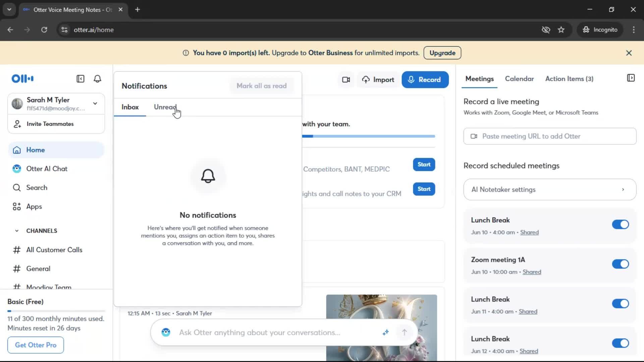This screenshot has height=362, width=644.
Task: Reload the otter.ai page
Action: [44, 29]
